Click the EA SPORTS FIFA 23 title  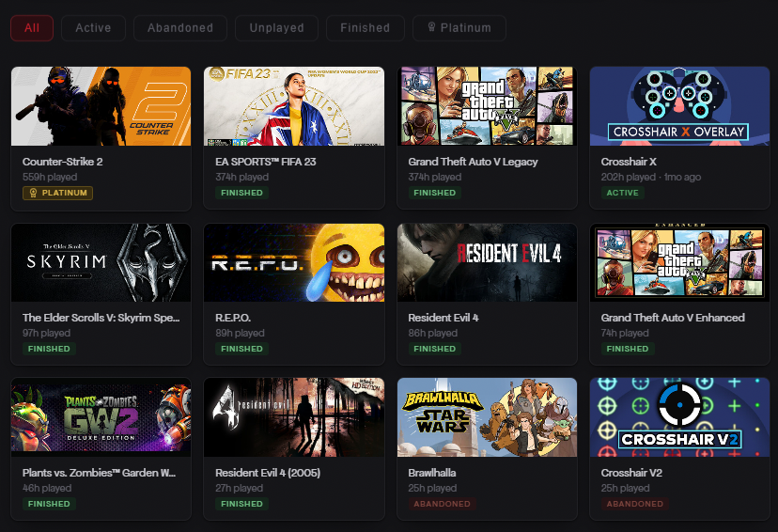click(266, 162)
